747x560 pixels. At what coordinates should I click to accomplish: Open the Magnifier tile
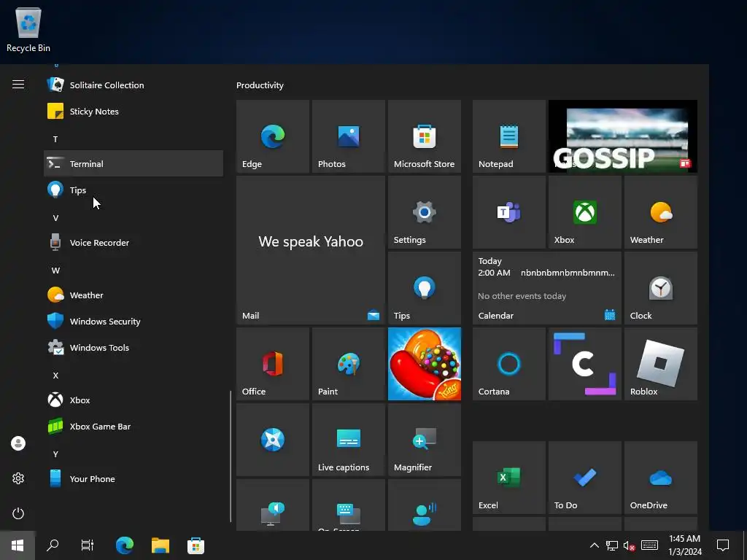(x=425, y=440)
